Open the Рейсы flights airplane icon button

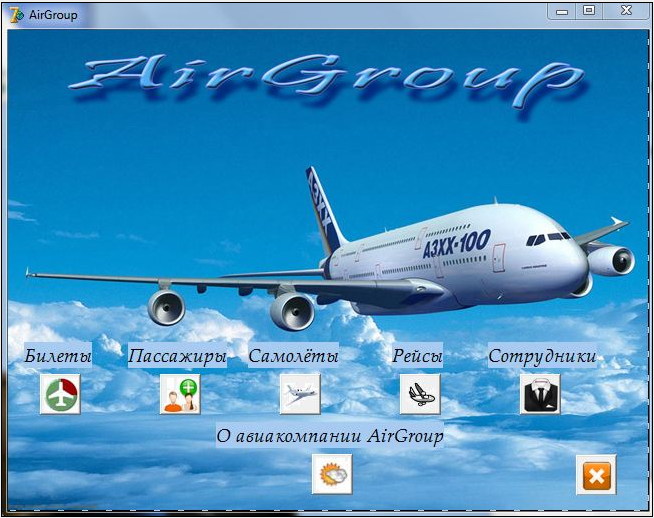coord(420,394)
